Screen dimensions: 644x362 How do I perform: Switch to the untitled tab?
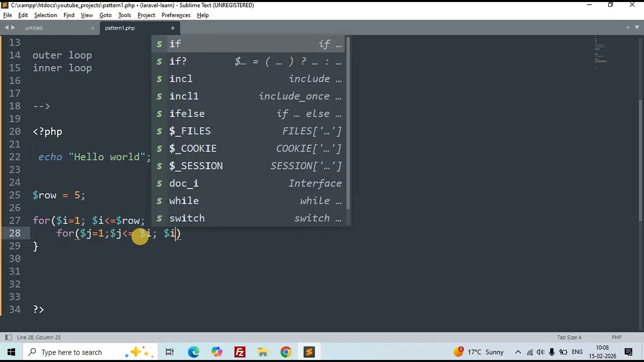point(34,28)
